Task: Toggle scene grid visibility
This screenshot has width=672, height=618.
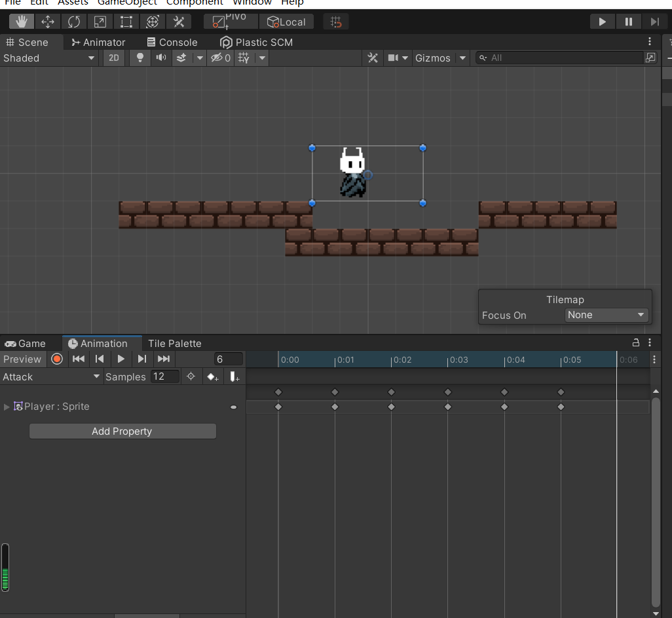Action: [244, 58]
